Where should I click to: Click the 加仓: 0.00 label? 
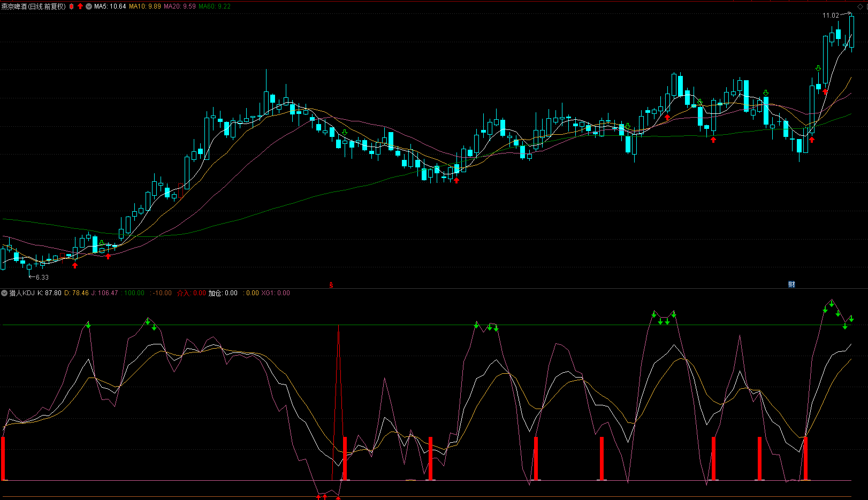click(x=223, y=293)
